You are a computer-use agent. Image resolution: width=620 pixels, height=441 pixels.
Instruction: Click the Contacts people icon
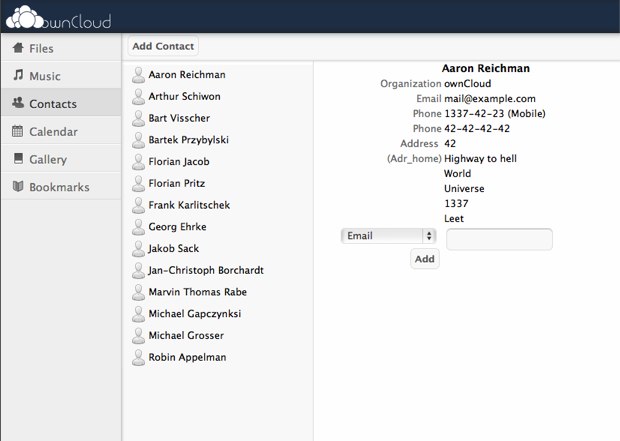[18, 103]
